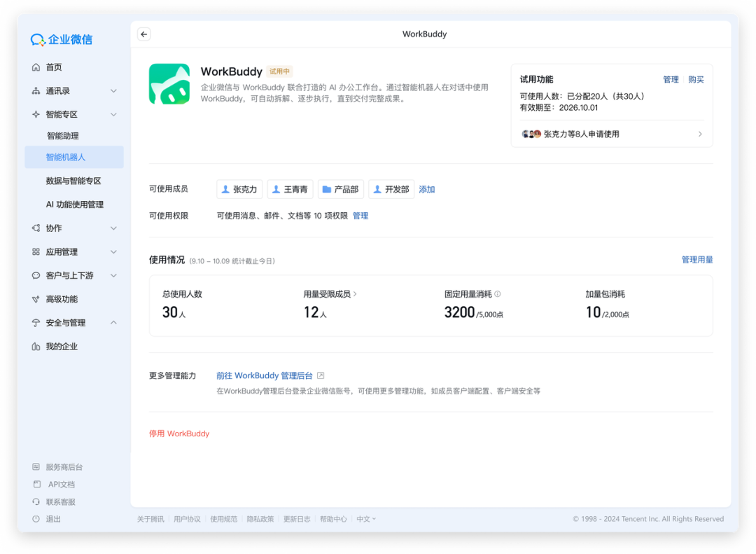
Task: Click the 高级功能 icon
Action: coord(36,299)
